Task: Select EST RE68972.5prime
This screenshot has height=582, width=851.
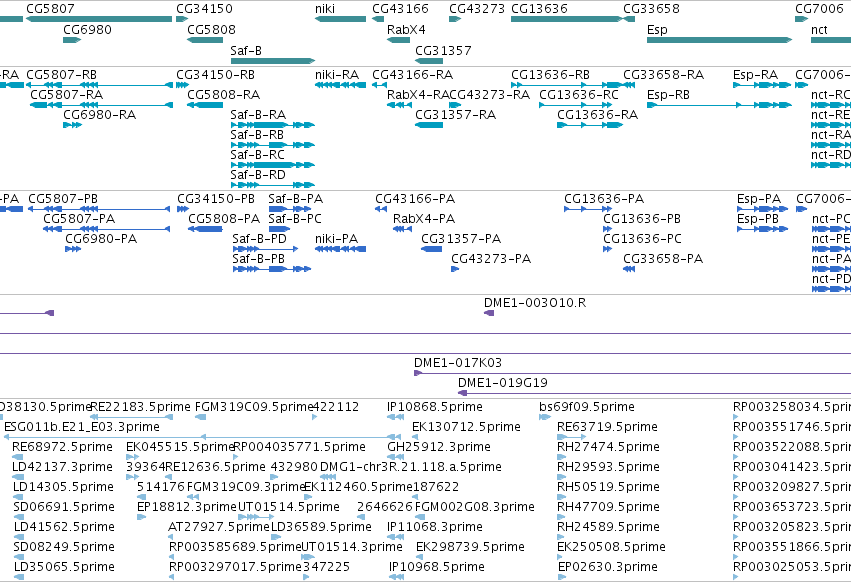Action: click(x=17, y=457)
